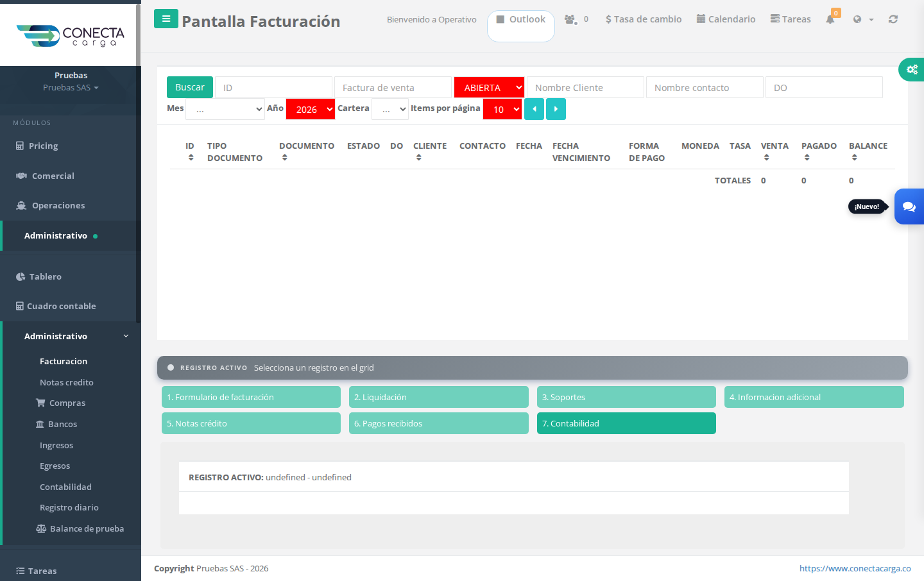Open Bancos in sidebar
The width and height of the screenshot is (924, 581).
pyautogui.click(x=56, y=424)
